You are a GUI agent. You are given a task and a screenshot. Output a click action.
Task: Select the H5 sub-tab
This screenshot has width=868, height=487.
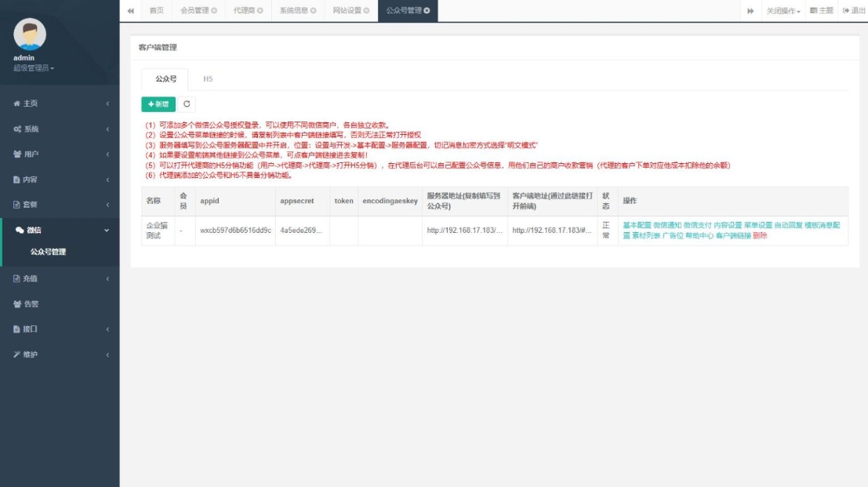[208, 79]
